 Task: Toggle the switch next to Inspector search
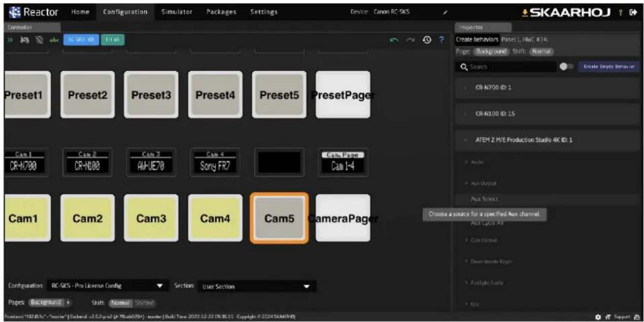coord(567,66)
